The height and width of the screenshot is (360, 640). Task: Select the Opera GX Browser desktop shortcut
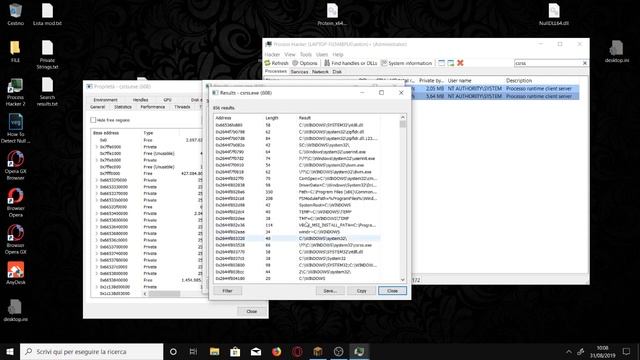pyautogui.click(x=16, y=165)
